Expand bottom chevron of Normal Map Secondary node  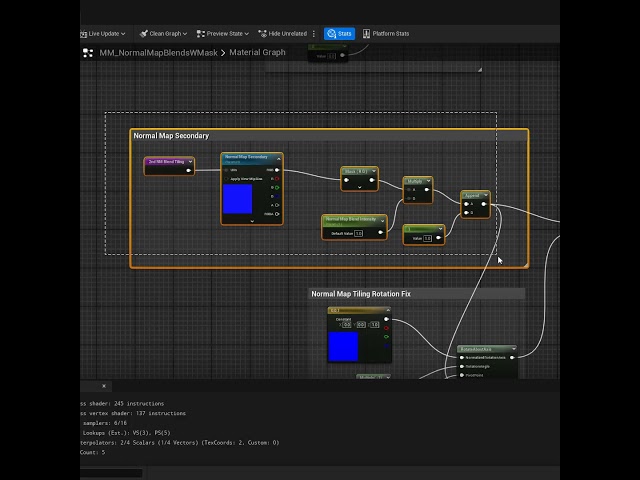252,221
